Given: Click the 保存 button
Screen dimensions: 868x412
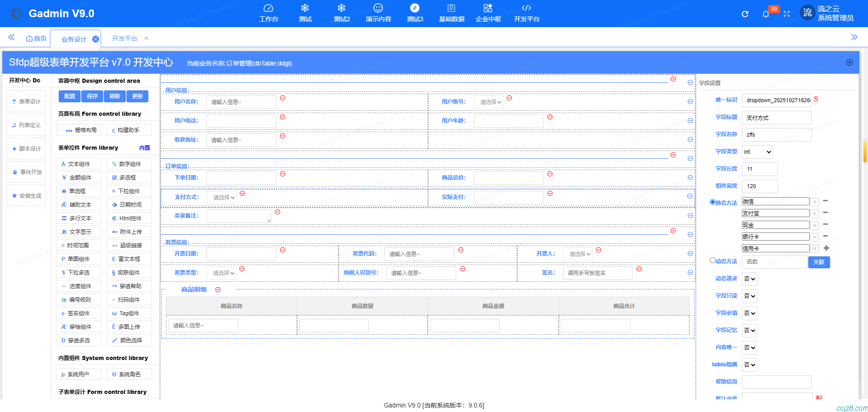Looking at the screenshot, I should click(92, 96).
